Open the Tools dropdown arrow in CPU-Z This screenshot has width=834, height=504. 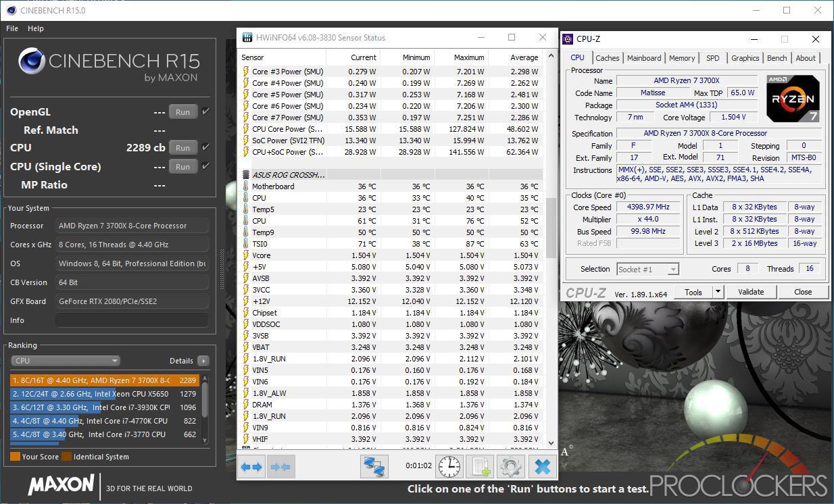coord(718,292)
